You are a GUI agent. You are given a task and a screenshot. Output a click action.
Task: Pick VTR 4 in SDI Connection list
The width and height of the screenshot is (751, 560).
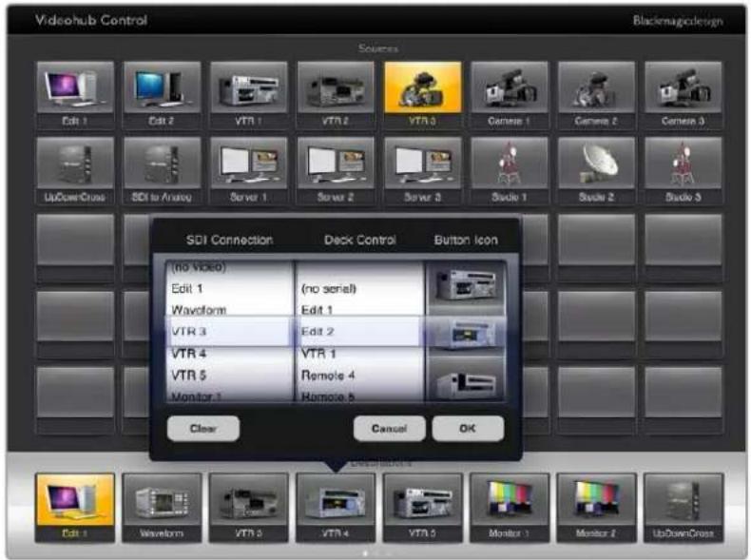[x=229, y=354]
